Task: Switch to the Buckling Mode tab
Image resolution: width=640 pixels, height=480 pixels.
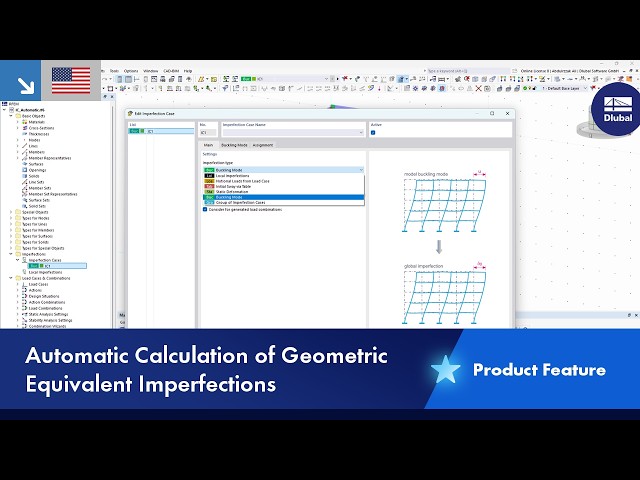Action: tap(234, 145)
